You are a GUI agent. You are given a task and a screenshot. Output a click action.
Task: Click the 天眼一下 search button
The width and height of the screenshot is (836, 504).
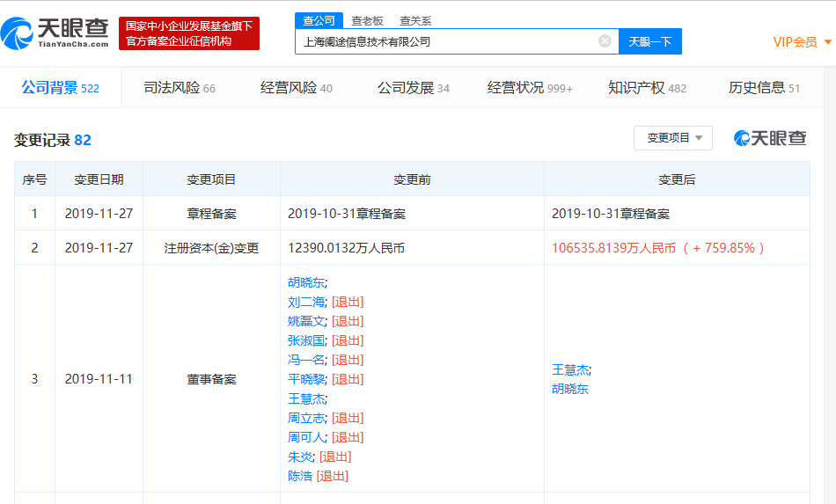coord(650,41)
